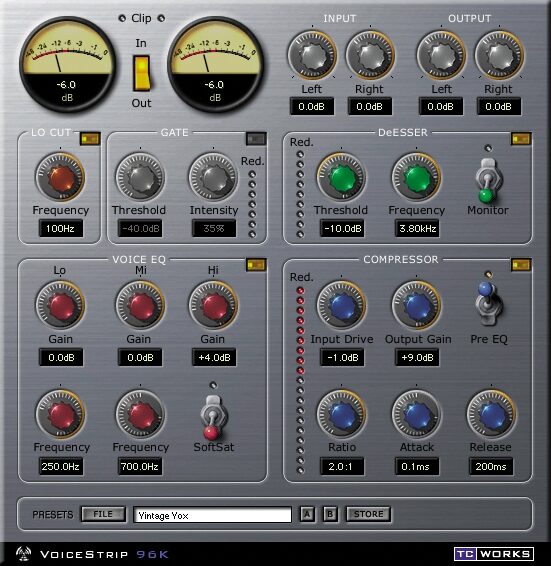Toggle the VOICE EQ section enable light
Image resolution: width=551 pixels, height=566 pixels.
(x=256, y=265)
